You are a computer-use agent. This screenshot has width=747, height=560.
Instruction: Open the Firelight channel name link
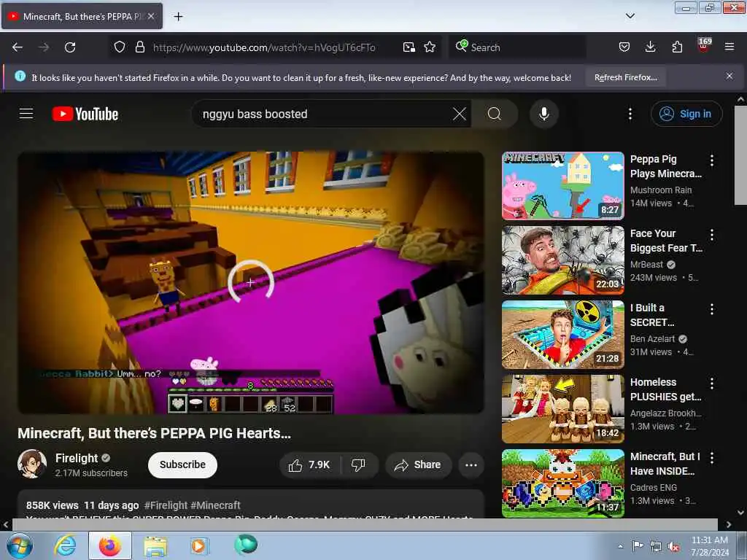point(76,458)
